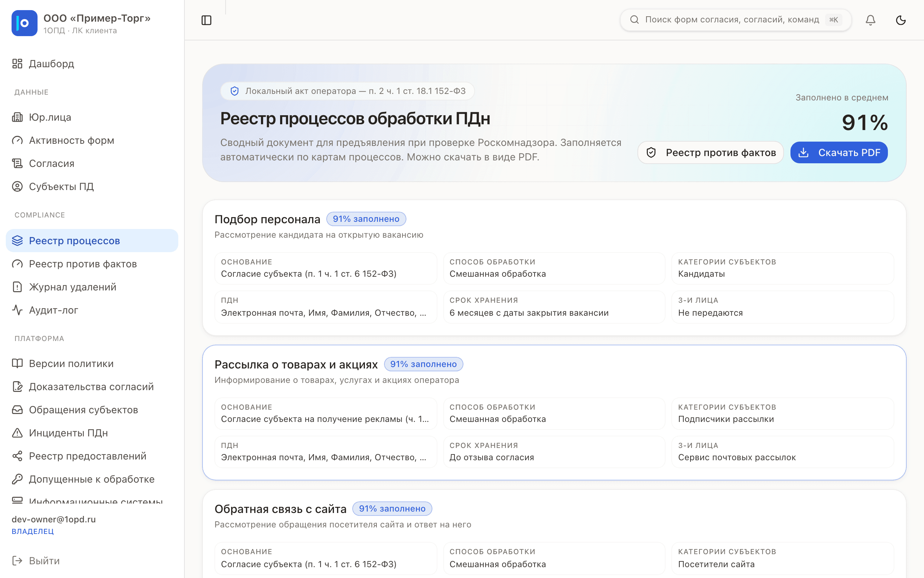The width and height of the screenshot is (924, 578).
Task: Click the Обращения субъектов inbox icon
Action: tap(17, 410)
